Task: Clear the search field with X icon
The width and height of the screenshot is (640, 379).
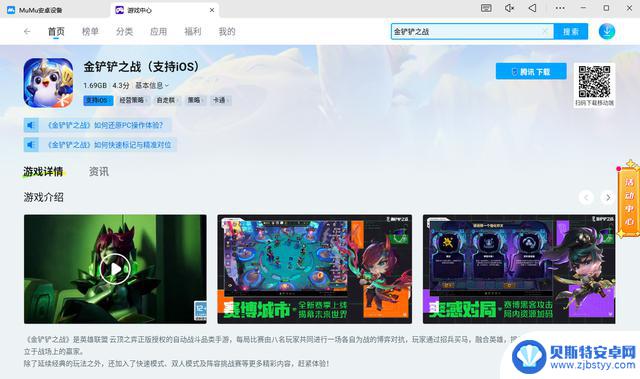Action: click(545, 31)
